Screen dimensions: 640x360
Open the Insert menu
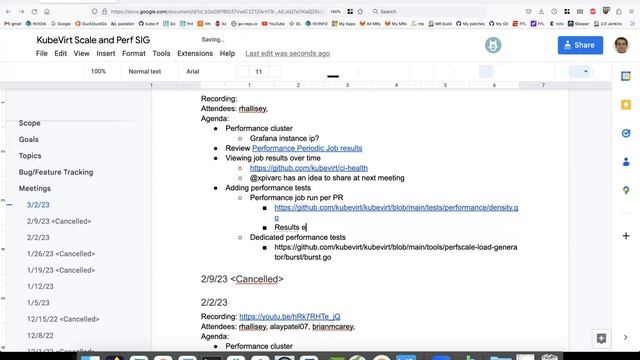106,53
